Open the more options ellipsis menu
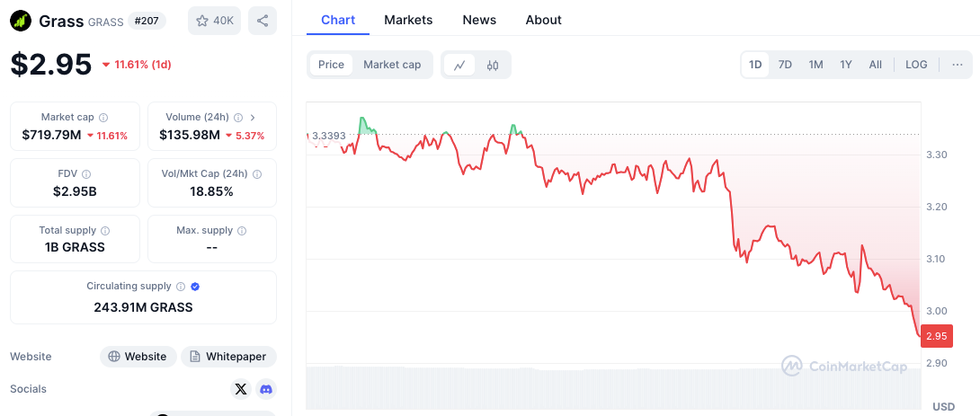980x416 pixels. pyautogui.click(x=957, y=65)
